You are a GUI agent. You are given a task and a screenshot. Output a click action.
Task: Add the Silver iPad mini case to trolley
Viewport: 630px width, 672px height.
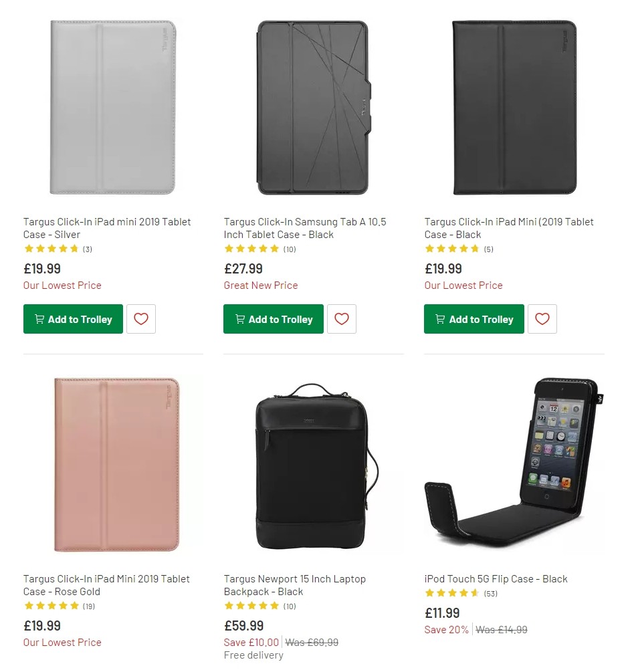pyautogui.click(x=73, y=319)
